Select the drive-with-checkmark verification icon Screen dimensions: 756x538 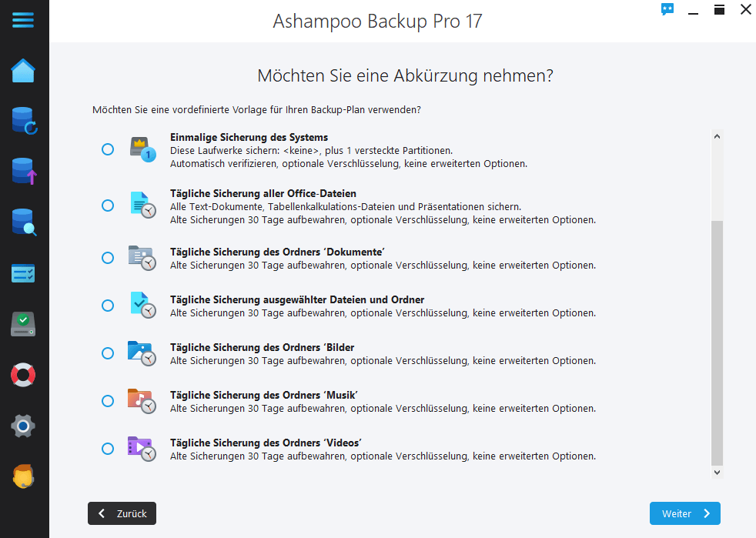point(24,324)
